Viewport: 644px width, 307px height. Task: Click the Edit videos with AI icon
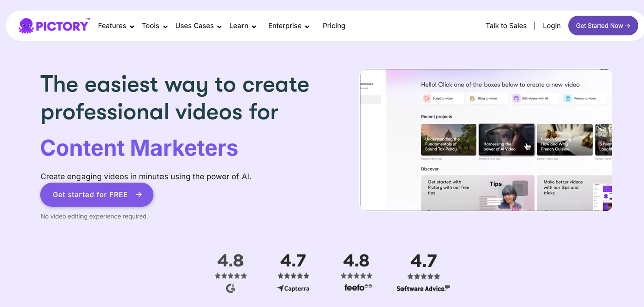[x=517, y=99]
